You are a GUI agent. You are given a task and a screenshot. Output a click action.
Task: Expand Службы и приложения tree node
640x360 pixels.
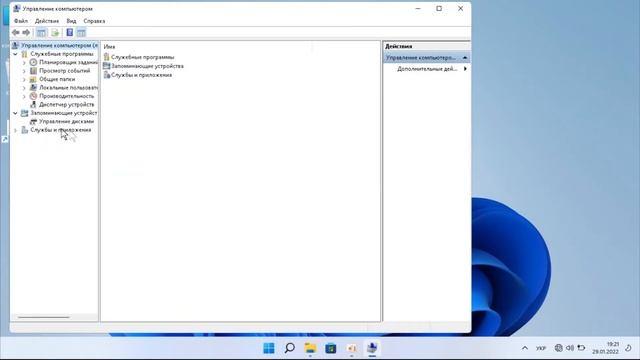click(x=15, y=130)
